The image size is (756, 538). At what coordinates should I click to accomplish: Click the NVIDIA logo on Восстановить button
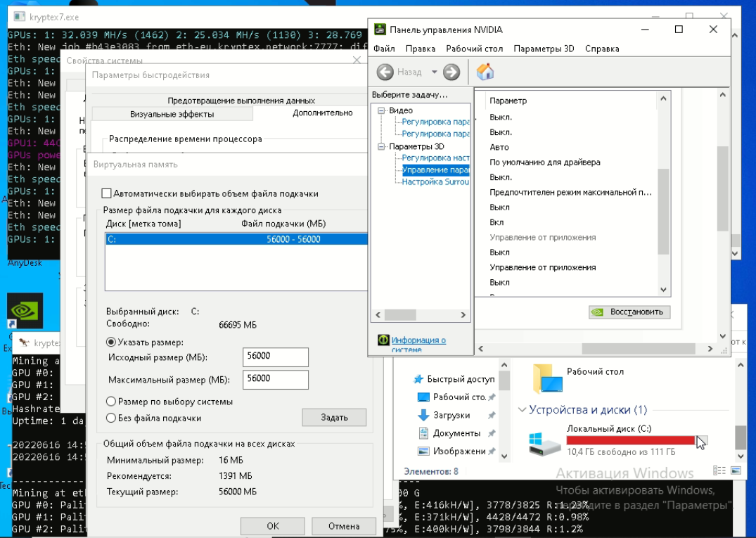pos(597,312)
